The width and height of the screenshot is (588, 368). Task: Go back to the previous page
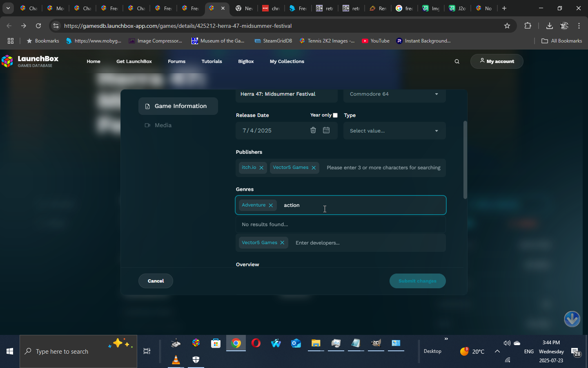coord(9,26)
